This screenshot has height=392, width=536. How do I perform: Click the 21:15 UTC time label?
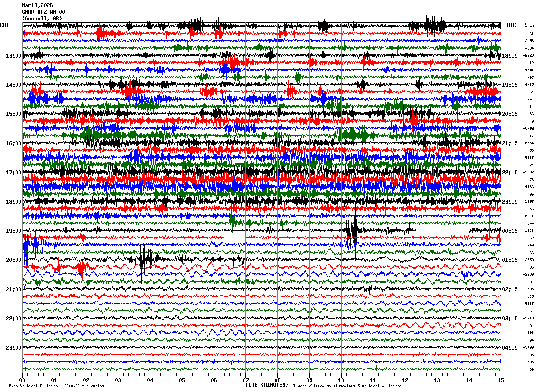(x=510, y=143)
